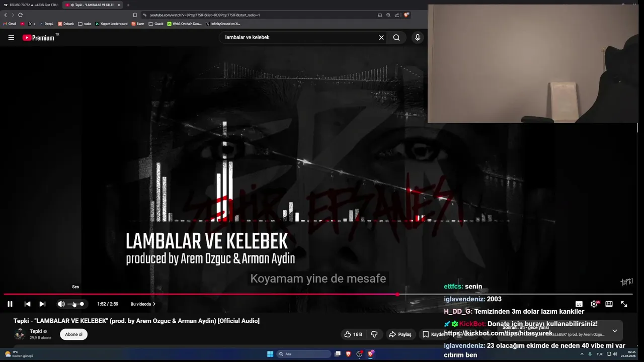Image resolution: width=644 pixels, height=362 pixels.
Task: Share the page from the address bar
Action: (397, 15)
